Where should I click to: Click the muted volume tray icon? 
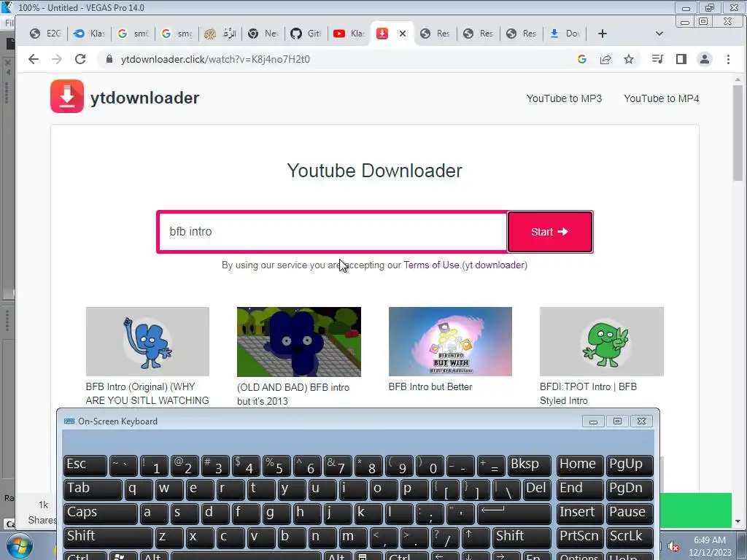click(673, 546)
